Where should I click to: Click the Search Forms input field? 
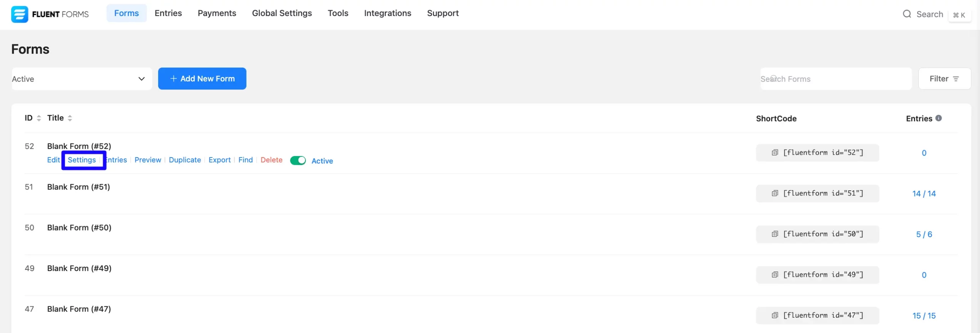[835, 79]
